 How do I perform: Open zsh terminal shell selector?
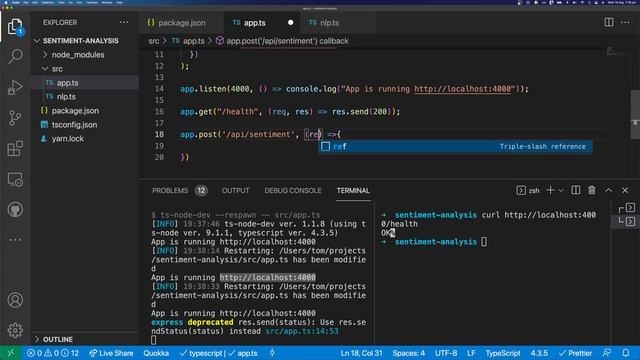point(528,191)
